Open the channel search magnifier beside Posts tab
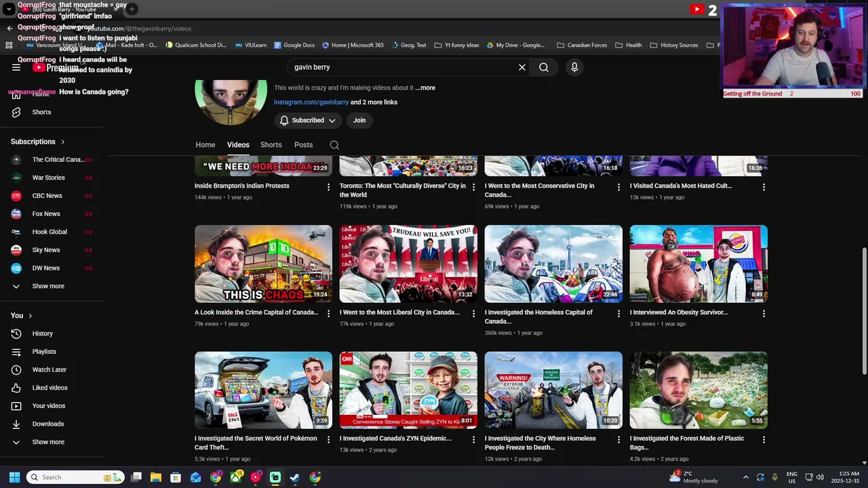The height and width of the screenshot is (488, 868). pos(334,145)
